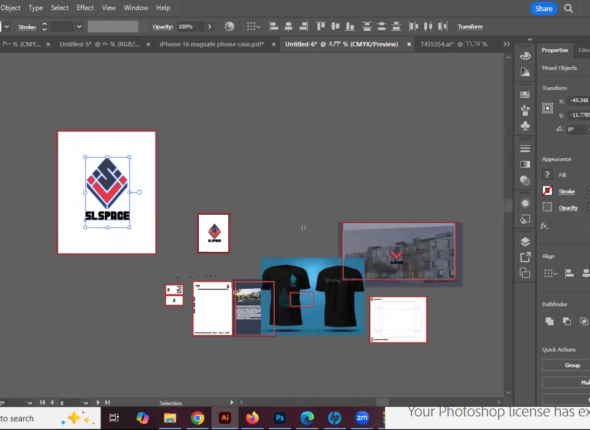This screenshot has height=430, width=590.
Task: Open Align To dropdown in control bar
Action: click(x=253, y=26)
